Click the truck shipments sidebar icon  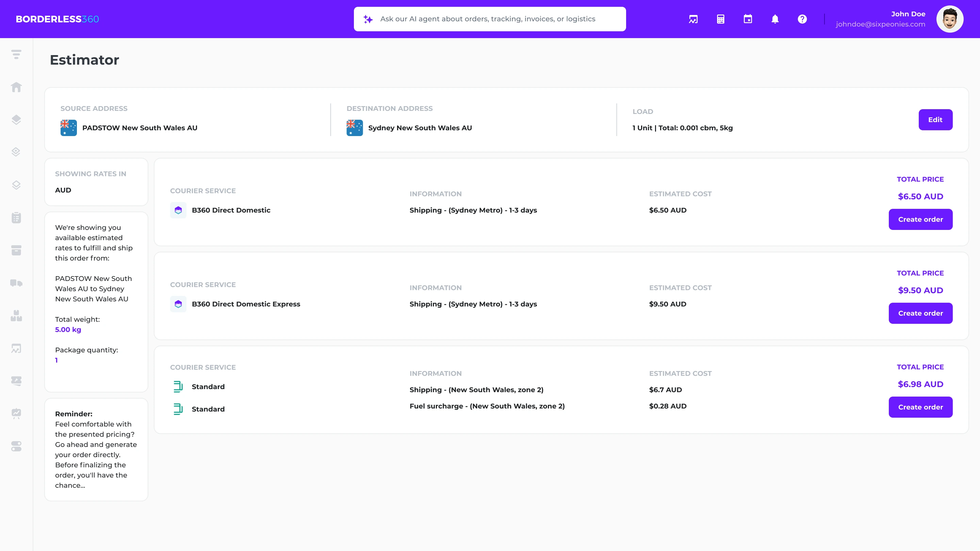pos(16,283)
